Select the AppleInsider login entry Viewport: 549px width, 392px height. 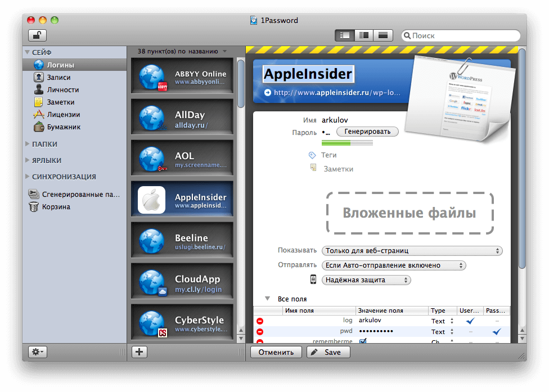click(182, 199)
